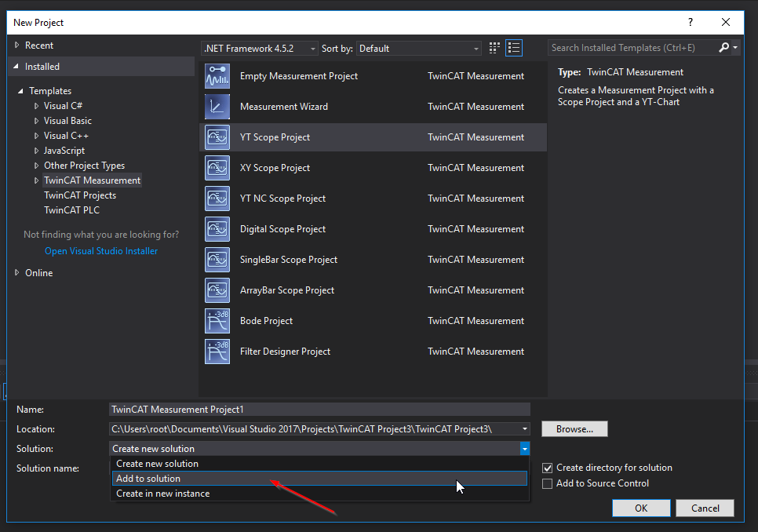Image resolution: width=758 pixels, height=532 pixels.
Task: Collapse the Templates tree node
Action: point(20,91)
